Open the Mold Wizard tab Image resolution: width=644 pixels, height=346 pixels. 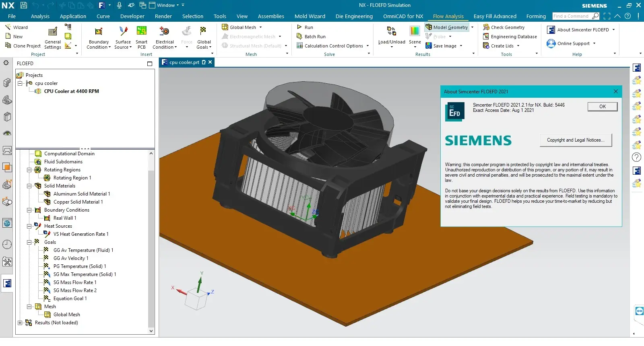310,16
